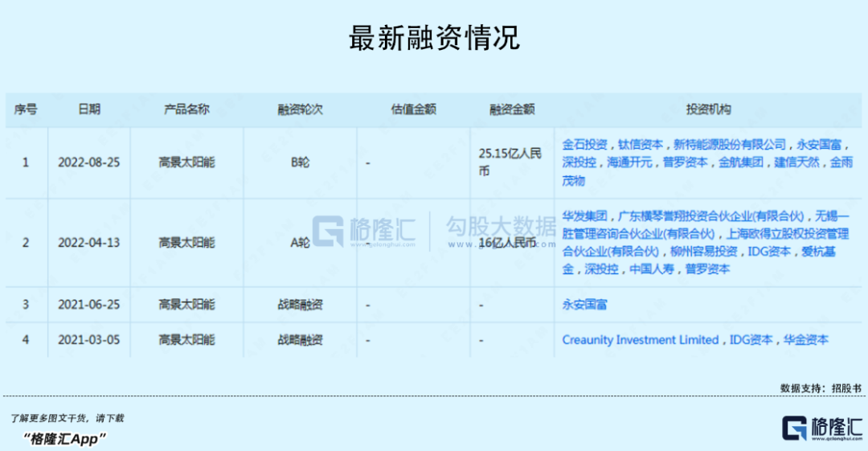Click the 融资金额 column header
The height and width of the screenshot is (451, 868).
pos(512,109)
